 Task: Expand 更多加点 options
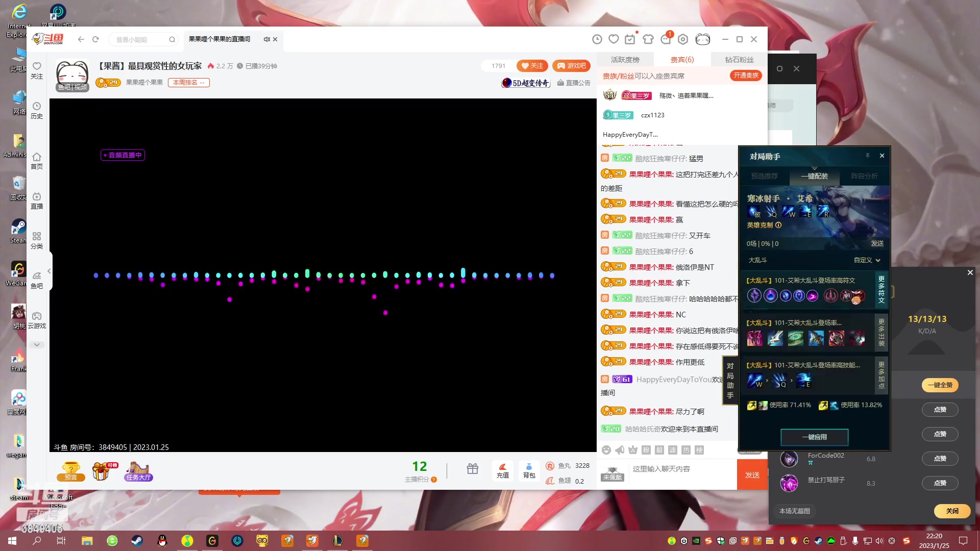pos(881,375)
